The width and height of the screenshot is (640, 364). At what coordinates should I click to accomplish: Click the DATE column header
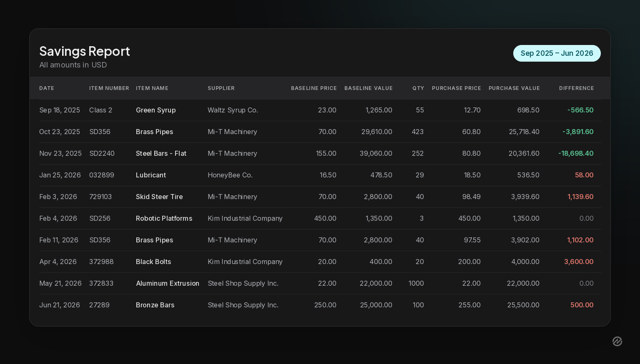click(47, 88)
